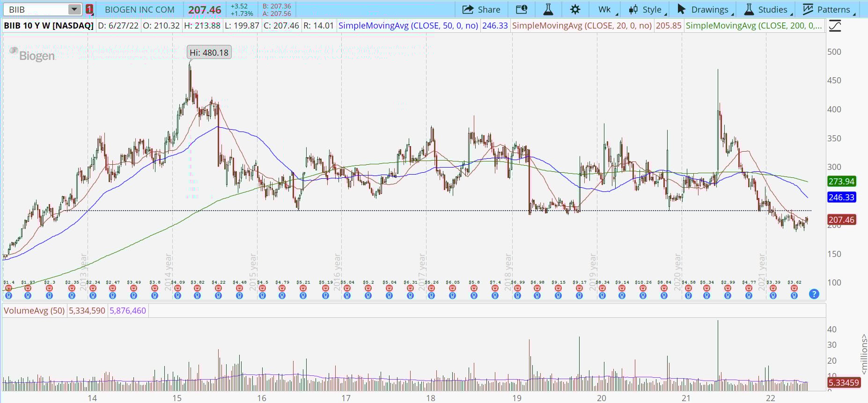The image size is (868, 403).
Task: Click the SimpleMovingAvg (CLOSE, 20, 0, no) label
Action: (x=582, y=26)
